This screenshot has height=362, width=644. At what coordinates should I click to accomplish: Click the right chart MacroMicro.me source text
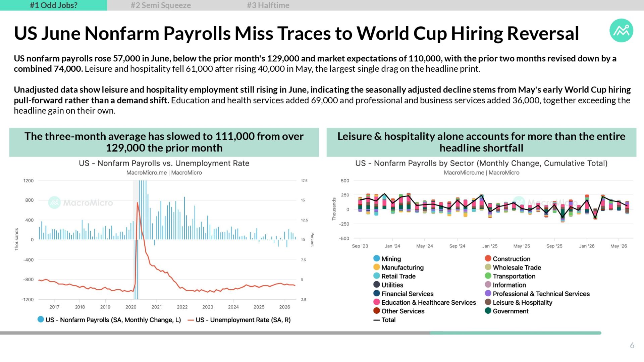[481, 173]
